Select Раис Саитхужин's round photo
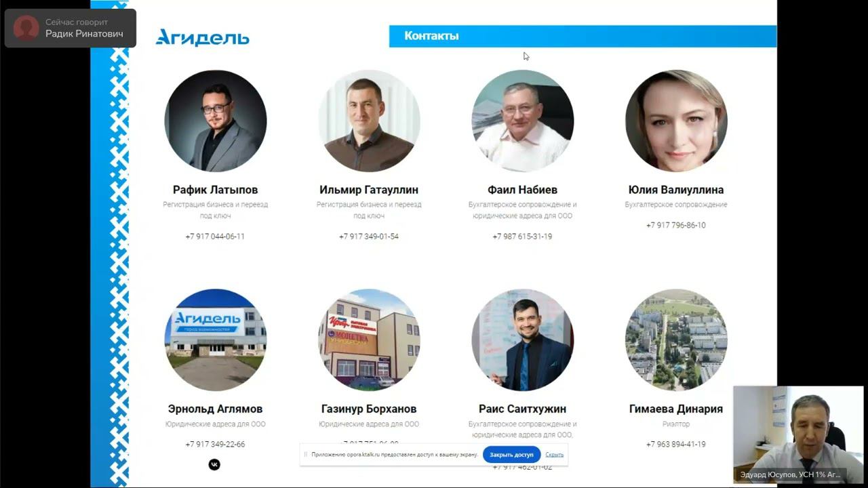 (523, 340)
